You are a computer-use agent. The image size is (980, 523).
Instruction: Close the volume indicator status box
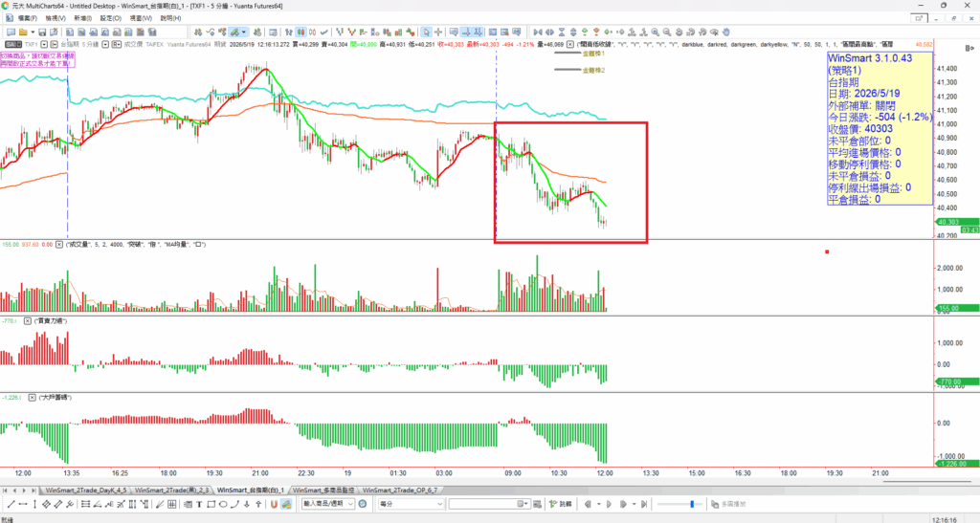(x=59, y=245)
